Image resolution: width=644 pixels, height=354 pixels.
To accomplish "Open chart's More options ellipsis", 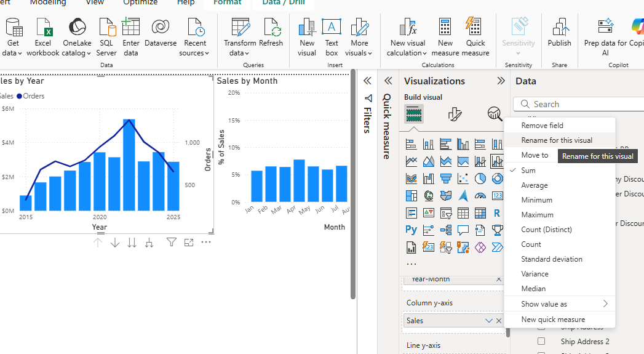I will (x=206, y=242).
